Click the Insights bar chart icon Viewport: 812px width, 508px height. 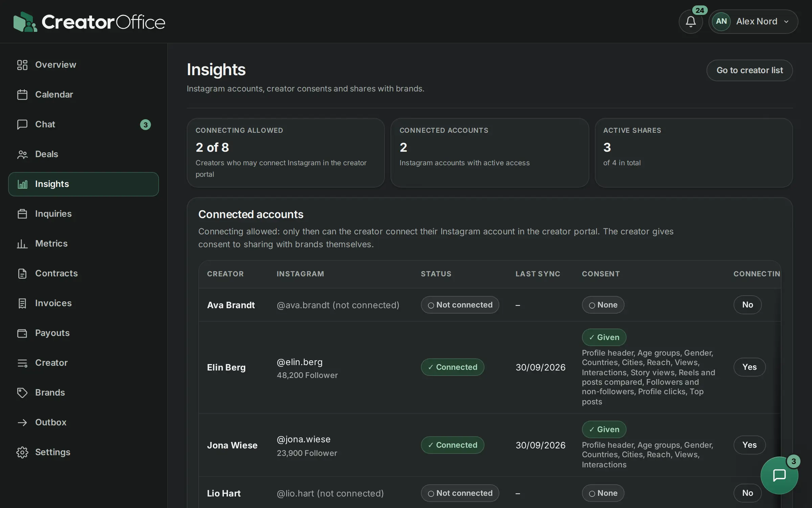(x=22, y=184)
